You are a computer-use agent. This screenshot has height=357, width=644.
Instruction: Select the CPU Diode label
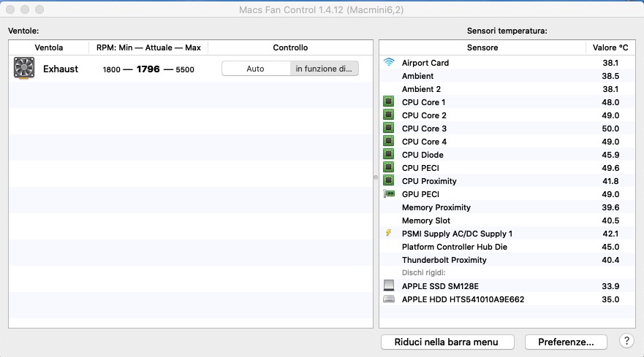tap(423, 155)
